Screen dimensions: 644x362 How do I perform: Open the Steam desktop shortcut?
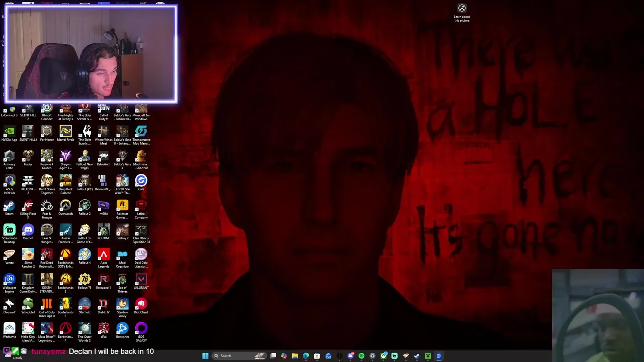pyautogui.click(x=9, y=207)
